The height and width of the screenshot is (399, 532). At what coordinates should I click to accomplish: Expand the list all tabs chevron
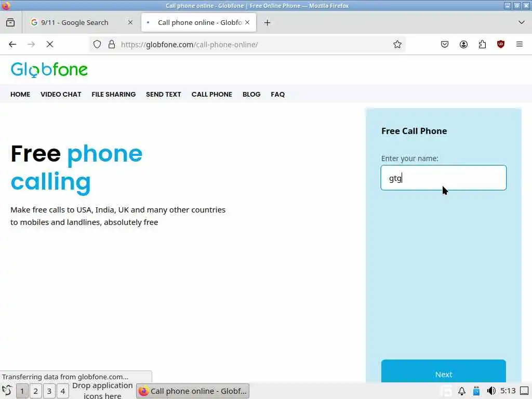coord(522,22)
